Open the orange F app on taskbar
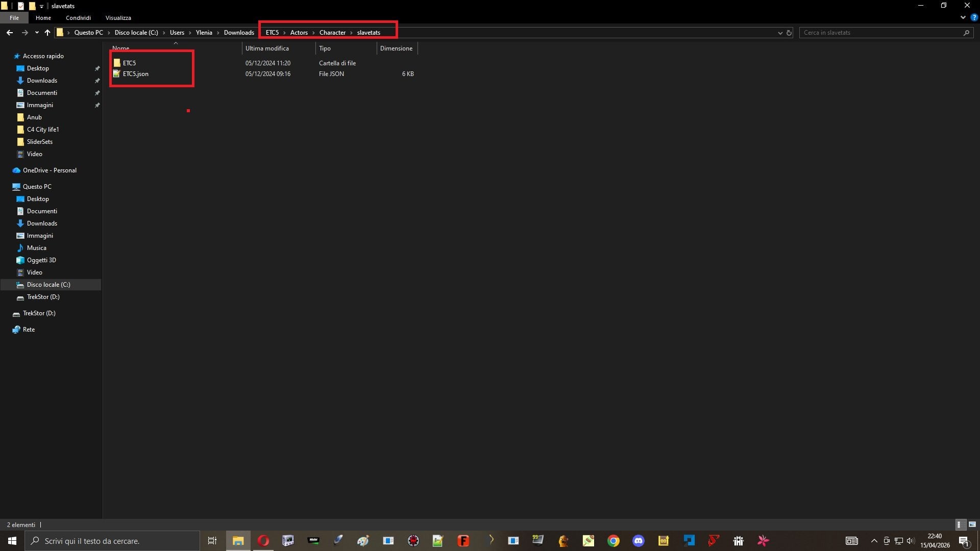980x551 pixels. pos(463,541)
